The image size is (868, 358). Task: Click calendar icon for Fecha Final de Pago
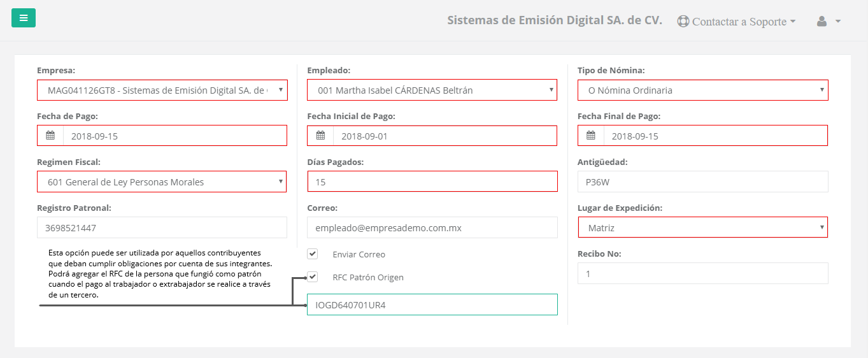point(591,136)
